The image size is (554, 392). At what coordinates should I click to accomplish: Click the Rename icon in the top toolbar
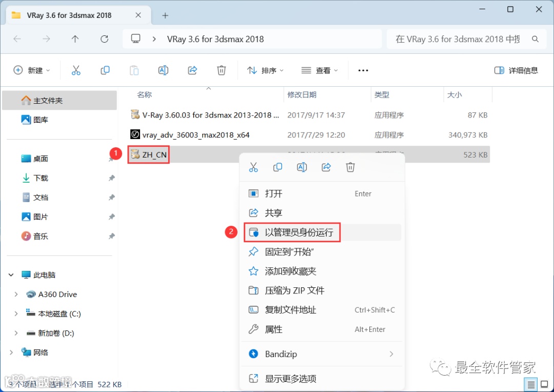pos(163,70)
